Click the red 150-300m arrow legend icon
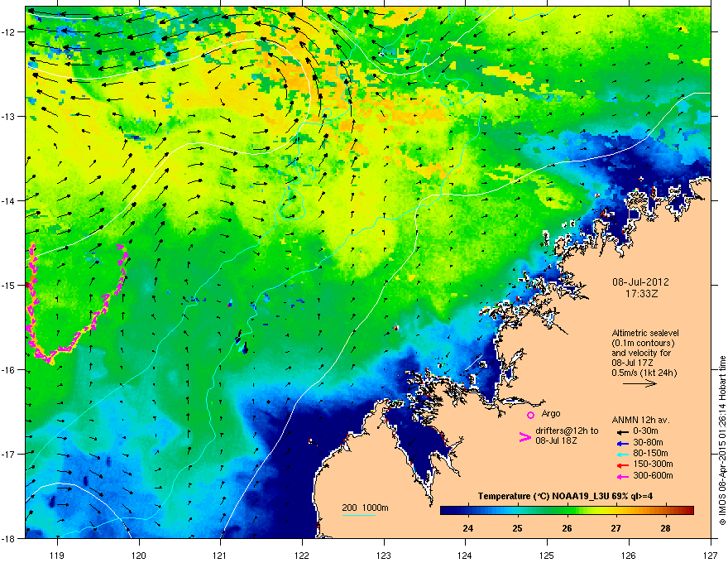This screenshot has width=728, height=563. coord(623,465)
